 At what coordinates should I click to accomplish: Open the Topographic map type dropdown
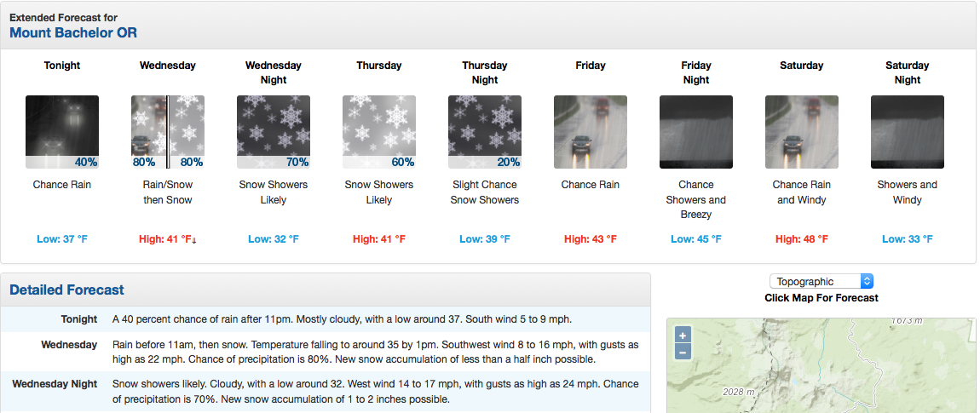(821, 281)
